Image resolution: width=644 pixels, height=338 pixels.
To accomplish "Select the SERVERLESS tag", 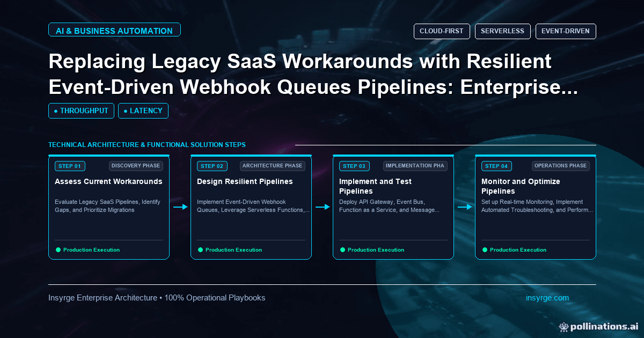I will [502, 31].
